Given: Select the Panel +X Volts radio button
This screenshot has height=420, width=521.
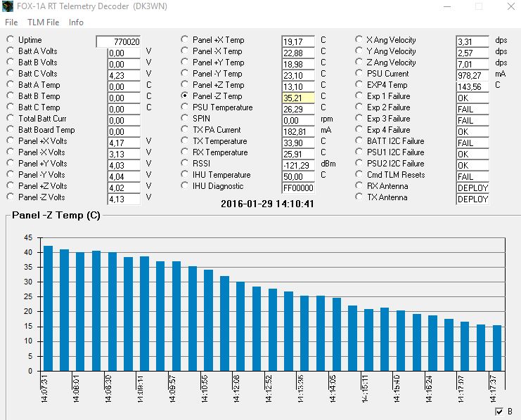Looking at the screenshot, I should 11,140.
